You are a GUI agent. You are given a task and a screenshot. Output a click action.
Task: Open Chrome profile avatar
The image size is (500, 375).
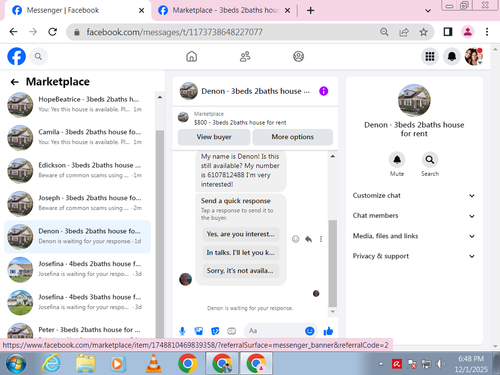click(x=468, y=32)
